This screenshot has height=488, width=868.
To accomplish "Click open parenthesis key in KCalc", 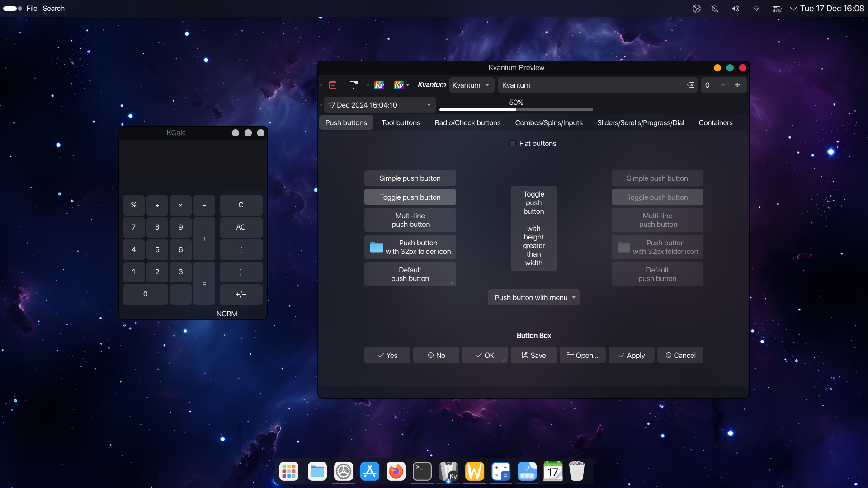I will [x=241, y=250].
